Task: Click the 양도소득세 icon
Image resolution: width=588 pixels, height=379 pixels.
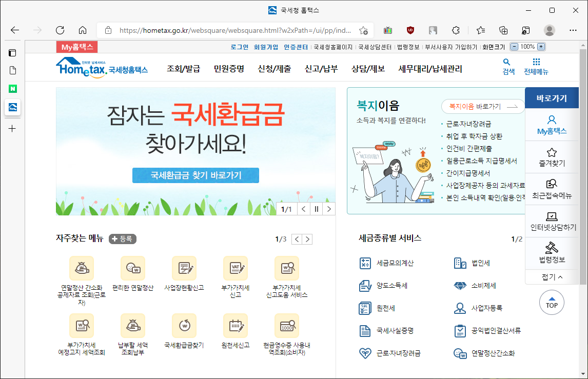Action: click(365, 286)
